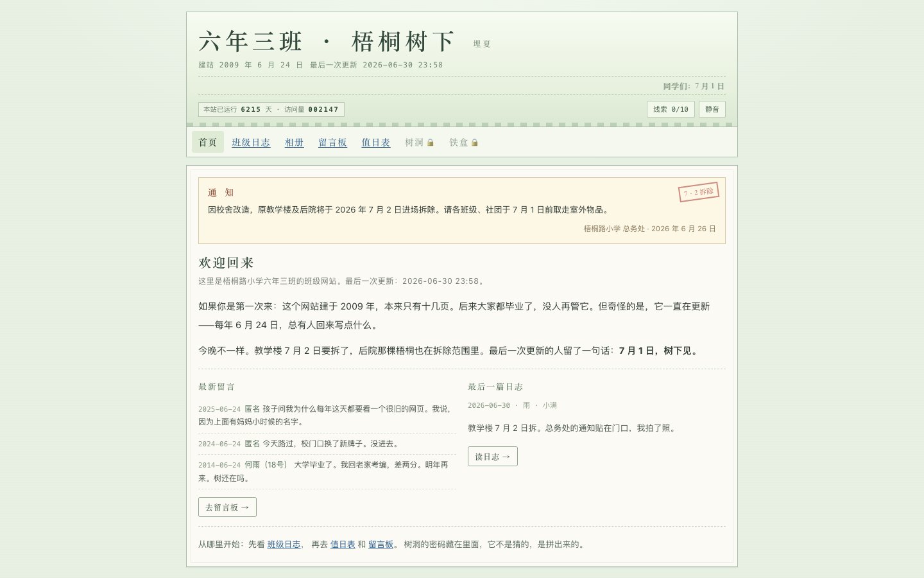The width and height of the screenshot is (924, 578).
Task: Click the 读日志 → button
Action: click(493, 457)
